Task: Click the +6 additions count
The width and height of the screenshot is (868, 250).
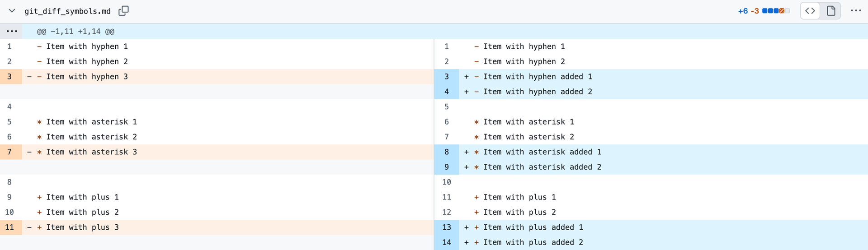Action: point(743,11)
